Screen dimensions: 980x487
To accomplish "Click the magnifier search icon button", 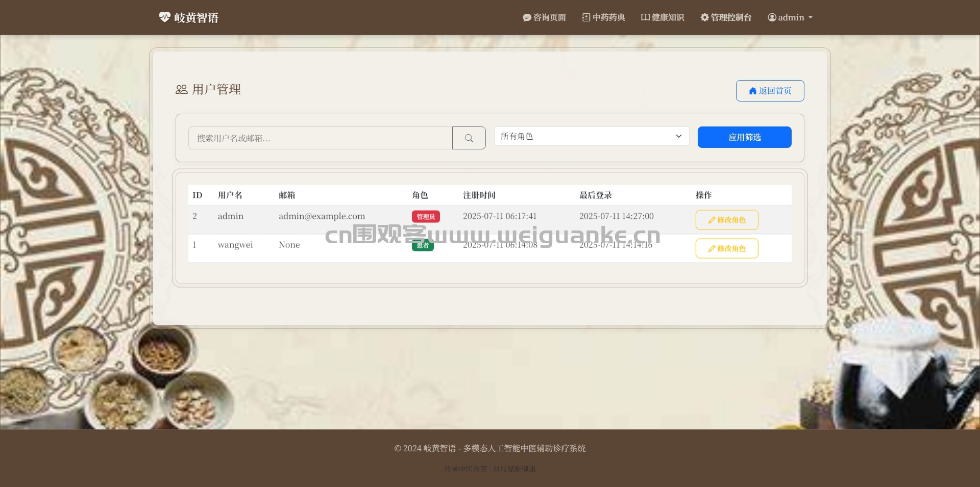I will [x=469, y=138].
